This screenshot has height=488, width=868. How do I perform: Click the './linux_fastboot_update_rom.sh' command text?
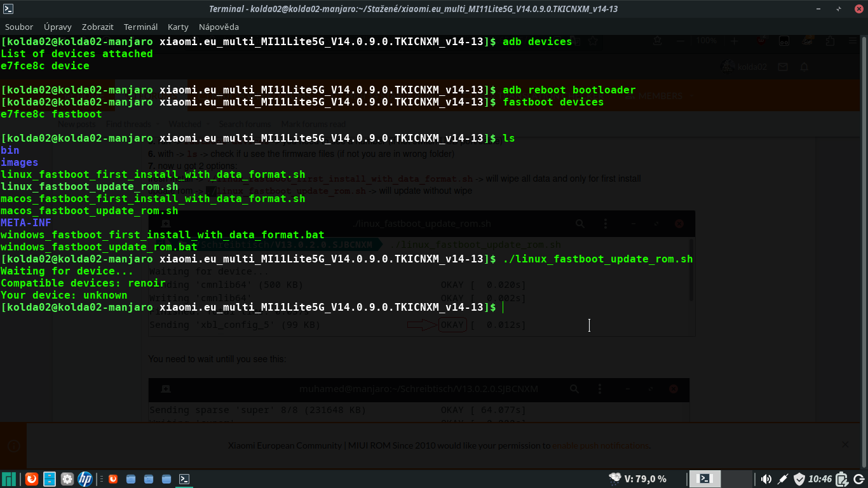(x=598, y=259)
